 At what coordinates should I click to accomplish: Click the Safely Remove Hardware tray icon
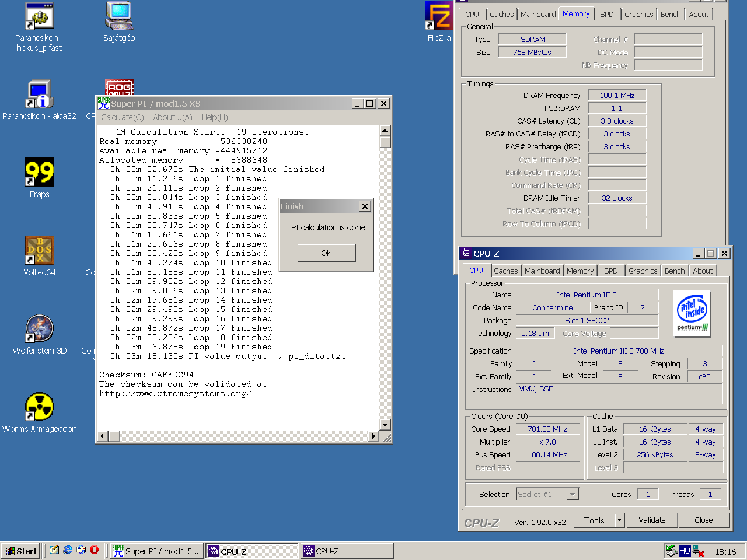point(672,550)
